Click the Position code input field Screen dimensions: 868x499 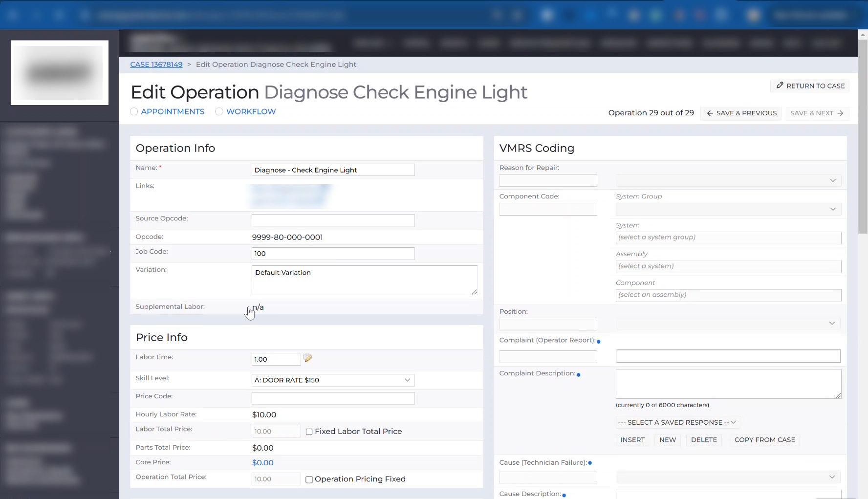click(x=548, y=324)
